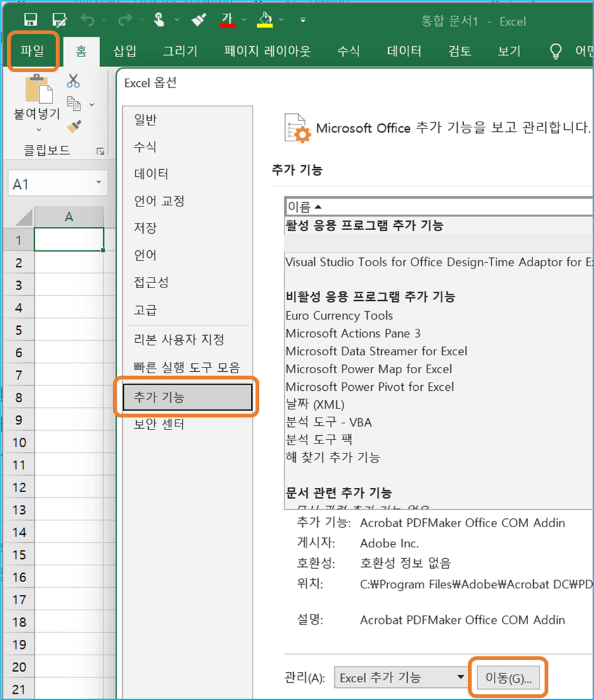Image resolution: width=594 pixels, height=700 pixels.
Task: Select 리본 사용자 지정 category
Action: point(187,340)
